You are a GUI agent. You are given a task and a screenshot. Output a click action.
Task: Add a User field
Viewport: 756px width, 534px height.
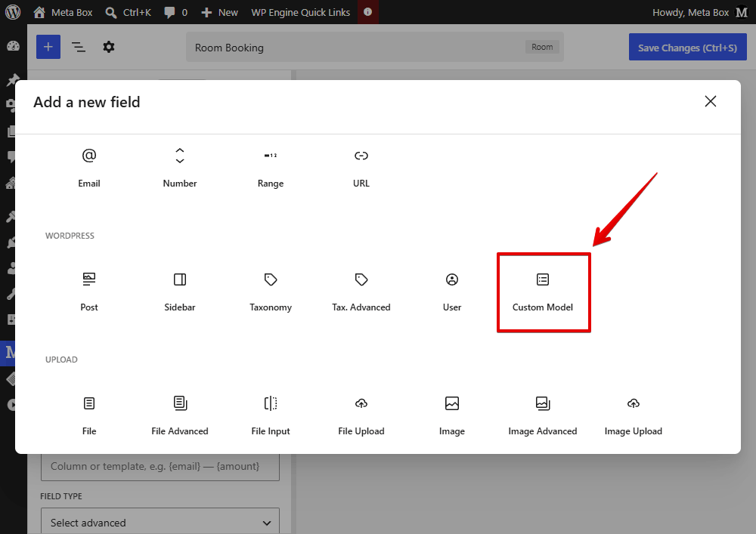pos(452,292)
